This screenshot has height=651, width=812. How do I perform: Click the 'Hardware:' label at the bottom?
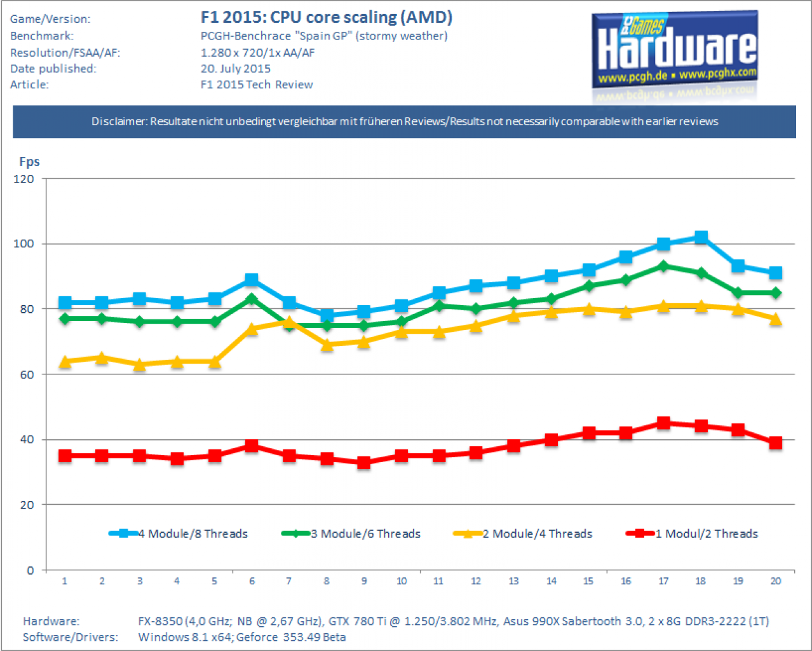coord(51,621)
